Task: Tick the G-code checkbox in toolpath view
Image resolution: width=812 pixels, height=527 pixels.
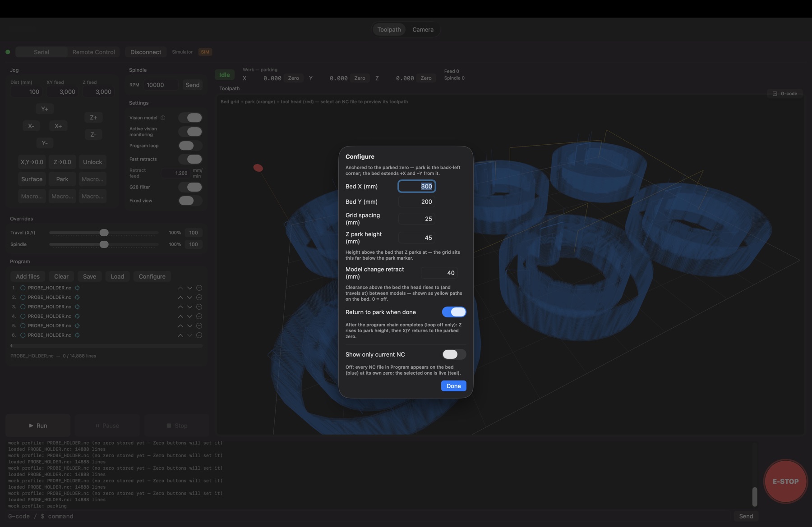Action: 775,94
